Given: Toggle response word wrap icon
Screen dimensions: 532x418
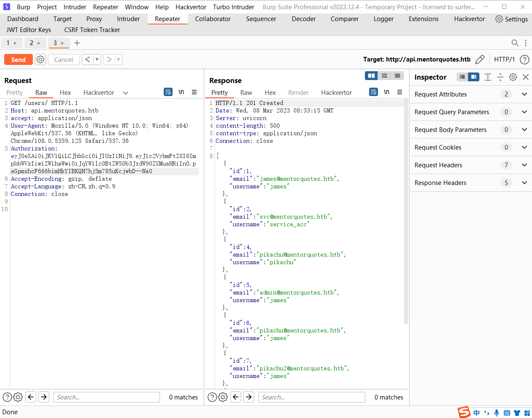Looking at the screenshot, I should coord(373,92).
